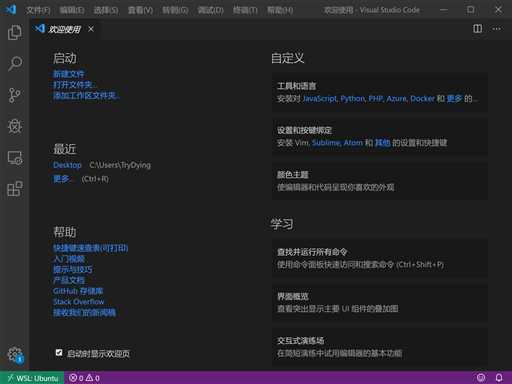Open the 选择(S) menu
The height and width of the screenshot is (384, 512).
(x=106, y=10)
